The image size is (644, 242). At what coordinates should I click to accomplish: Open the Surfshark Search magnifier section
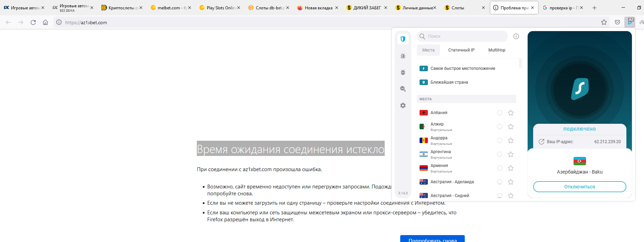point(403,89)
